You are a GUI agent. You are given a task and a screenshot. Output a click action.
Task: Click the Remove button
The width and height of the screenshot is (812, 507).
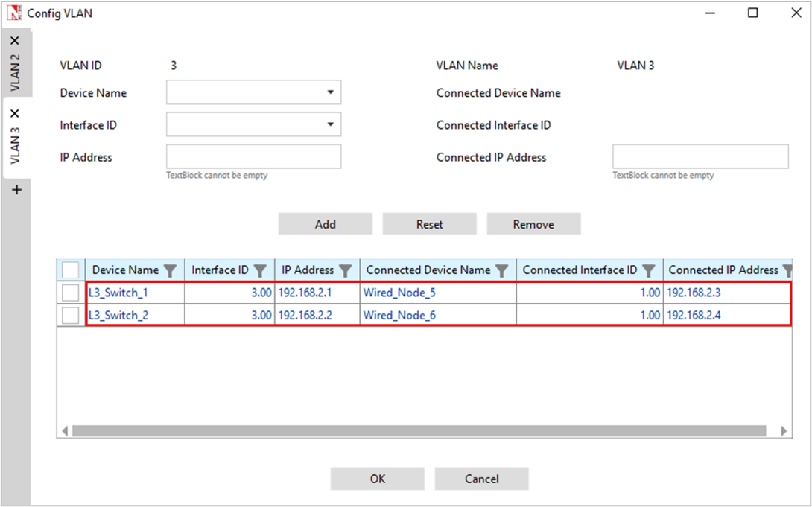pyautogui.click(x=533, y=224)
